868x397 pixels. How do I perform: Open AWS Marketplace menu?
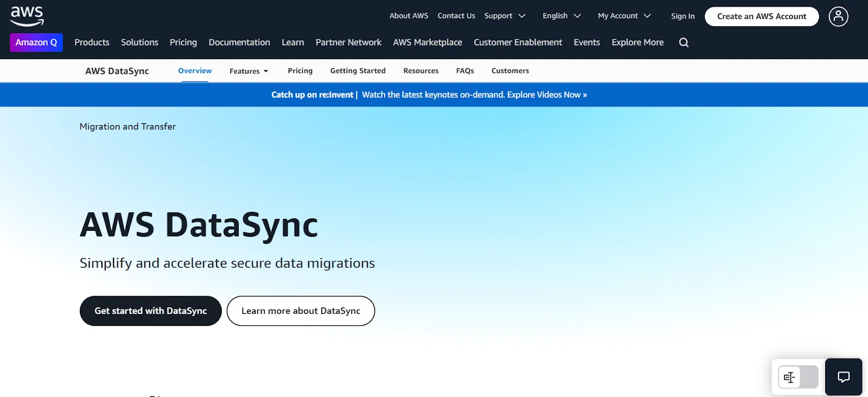(427, 42)
